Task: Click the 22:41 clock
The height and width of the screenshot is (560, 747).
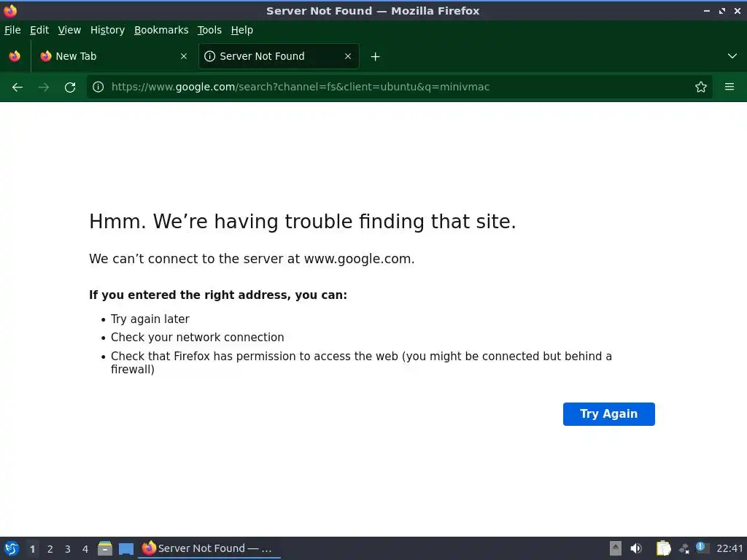Action: coord(729,548)
